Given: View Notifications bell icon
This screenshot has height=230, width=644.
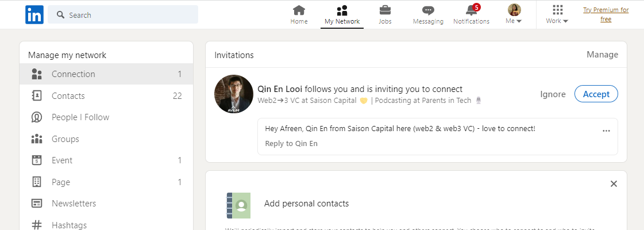Looking at the screenshot, I should coord(471,10).
